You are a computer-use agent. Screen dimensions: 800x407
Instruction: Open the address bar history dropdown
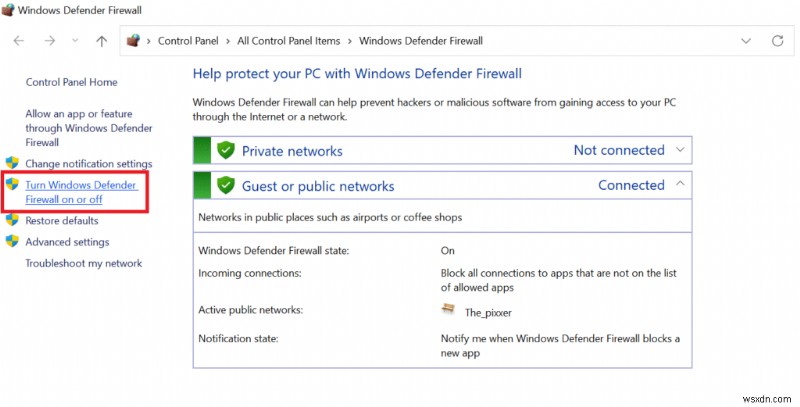click(x=745, y=41)
